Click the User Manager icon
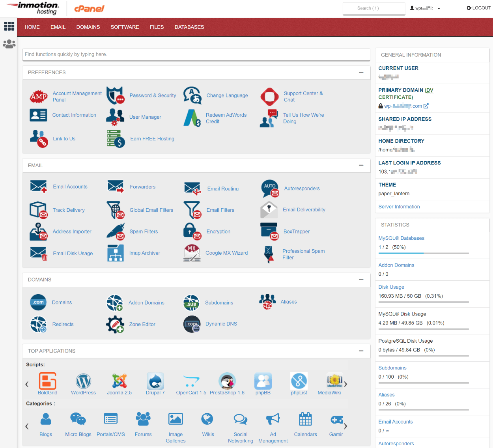The height and width of the screenshot is (448, 493). [115, 117]
